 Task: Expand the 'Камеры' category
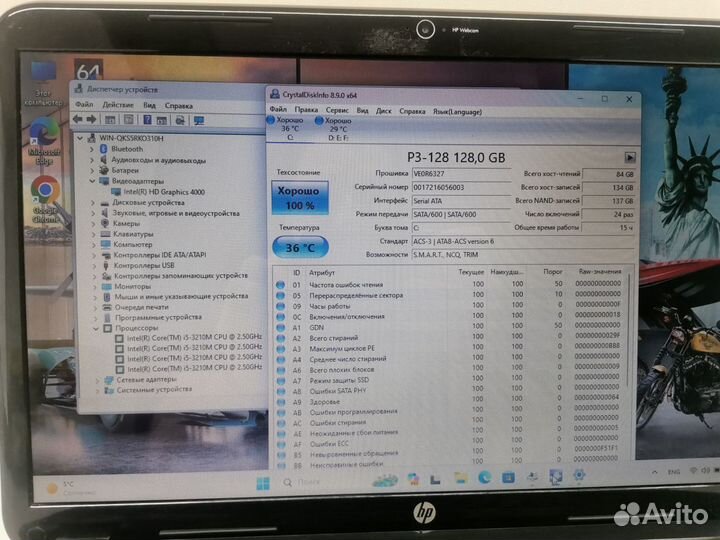pos(93,224)
